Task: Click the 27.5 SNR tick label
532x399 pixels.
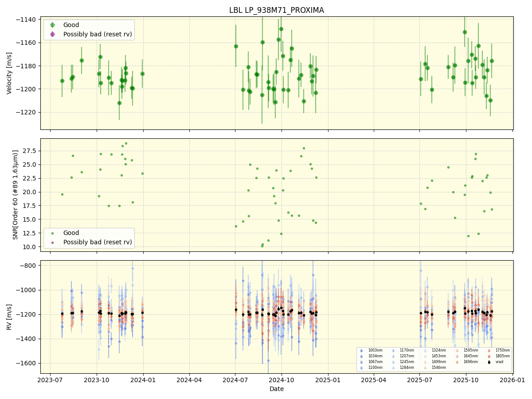Action: point(31,151)
